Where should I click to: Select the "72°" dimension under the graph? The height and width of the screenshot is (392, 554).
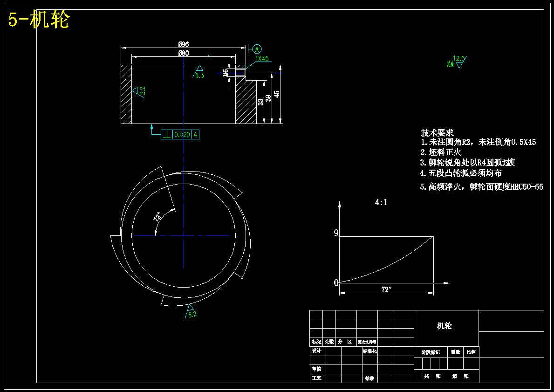pyautogui.click(x=386, y=289)
